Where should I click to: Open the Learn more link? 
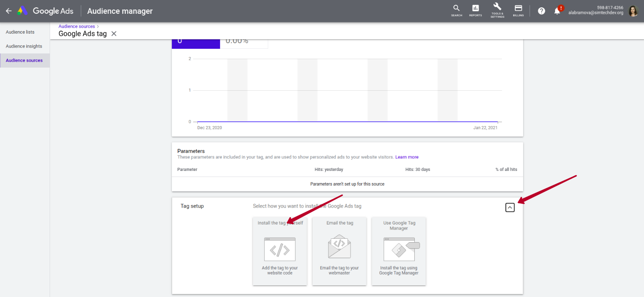[407, 157]
